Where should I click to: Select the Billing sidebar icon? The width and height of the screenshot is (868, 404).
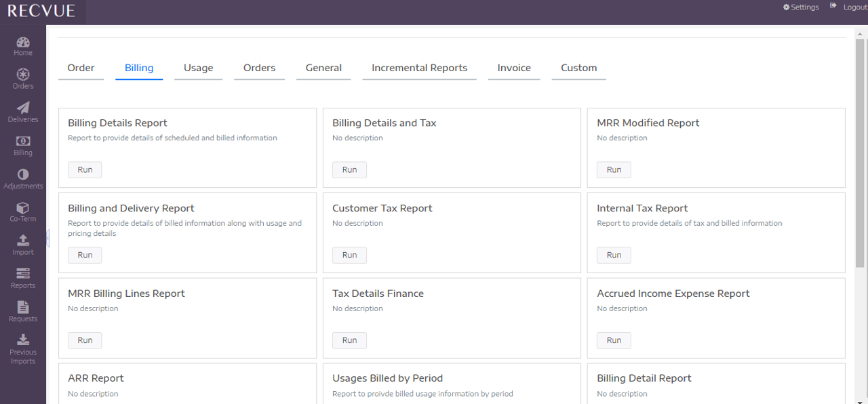pos(23,141)
